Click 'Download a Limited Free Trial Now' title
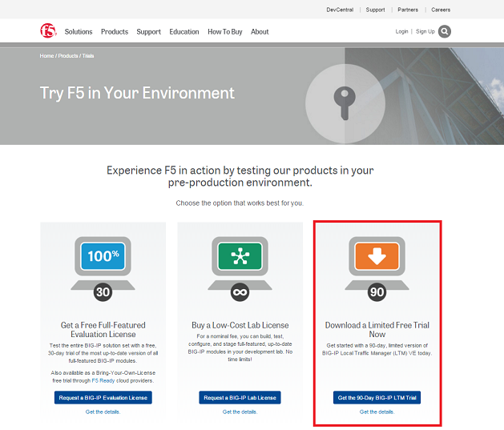 click(x=377, y=330)
